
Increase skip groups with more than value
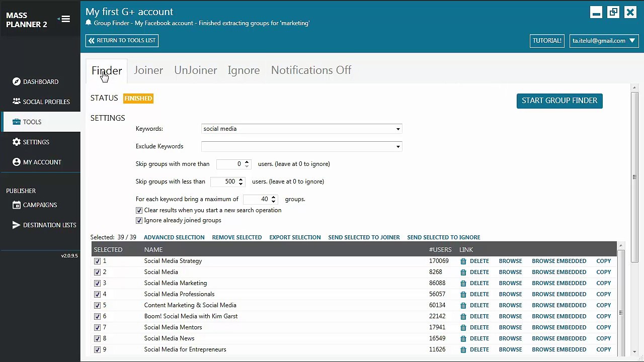pyautogui.click(x=247, y=162)
